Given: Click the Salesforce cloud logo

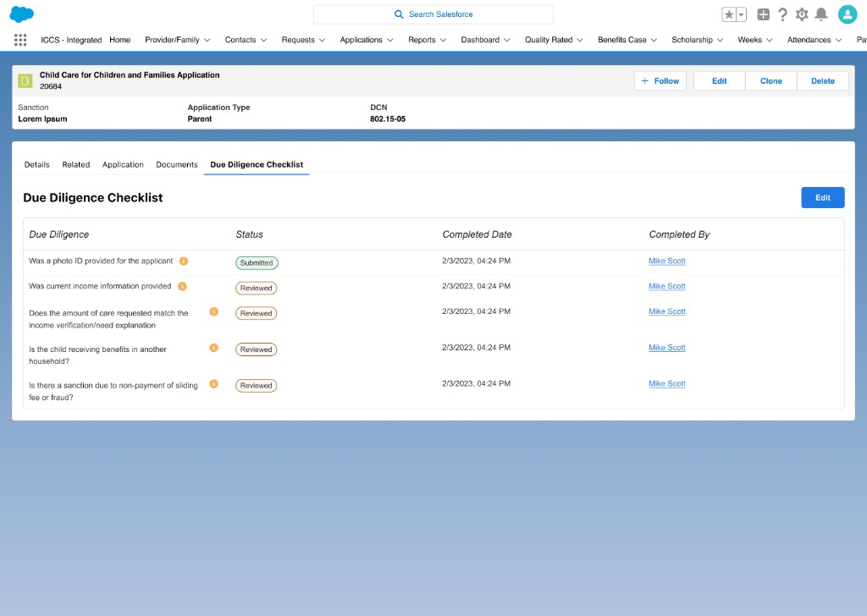Looking at the screenshot, I should [x=21, y=14].
